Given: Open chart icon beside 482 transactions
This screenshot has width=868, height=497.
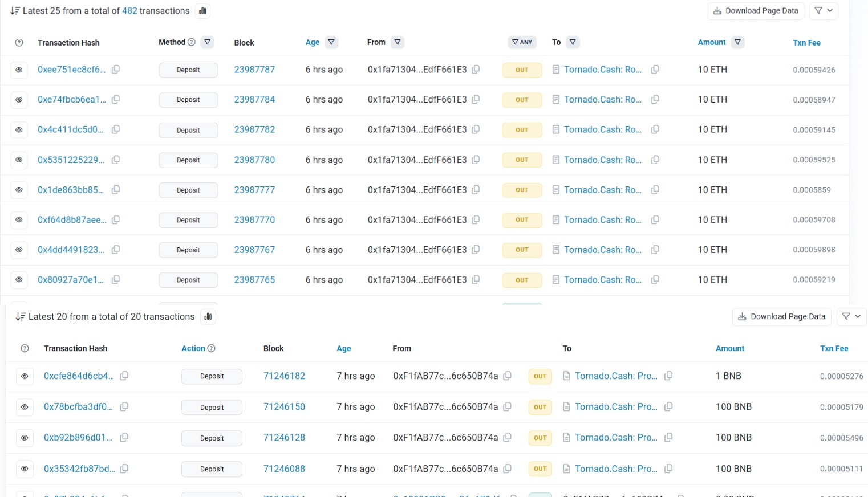Looking at the screenshot, I should (202, 11).
